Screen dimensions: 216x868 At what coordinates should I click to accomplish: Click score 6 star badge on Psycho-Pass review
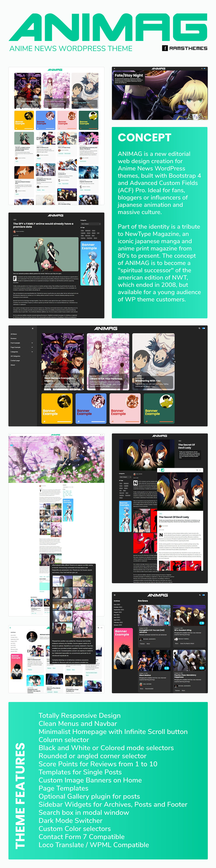coord(202,668)
